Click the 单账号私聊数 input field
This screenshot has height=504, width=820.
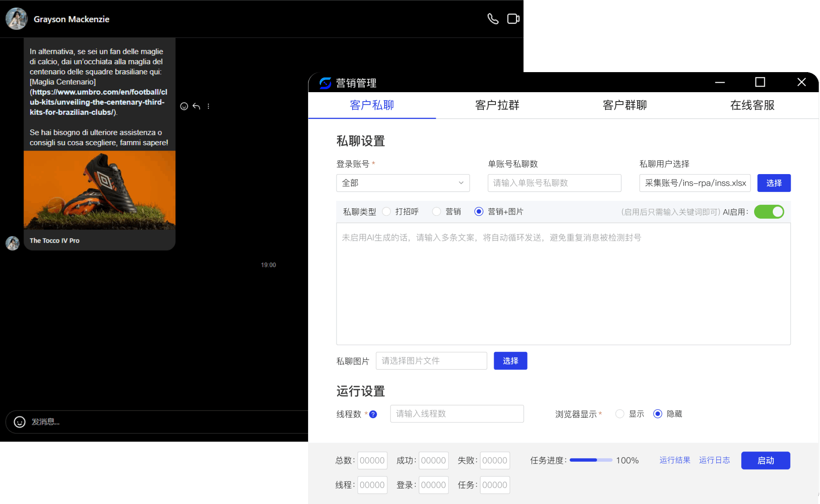click(554, 183)
